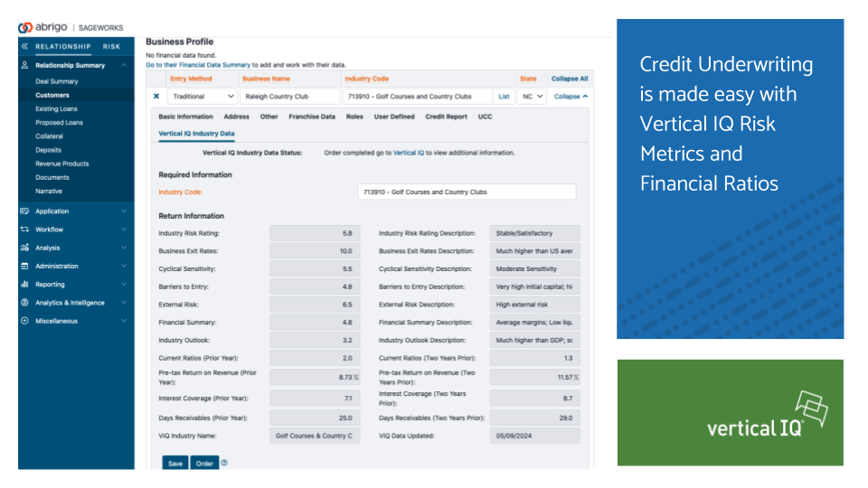Switch to the Franchise Data tab
868x488 pixels.
(312, 117)
